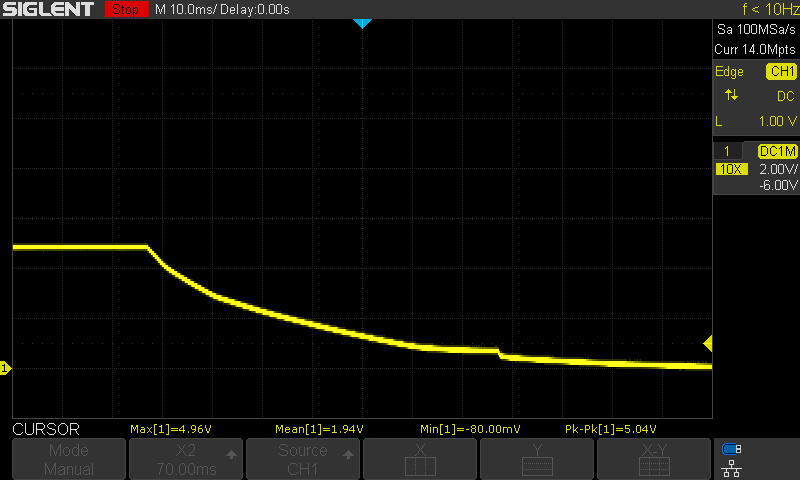Select the Y cursor type softkey
This screenshot has height=480, width=800.
click(537, 459)
